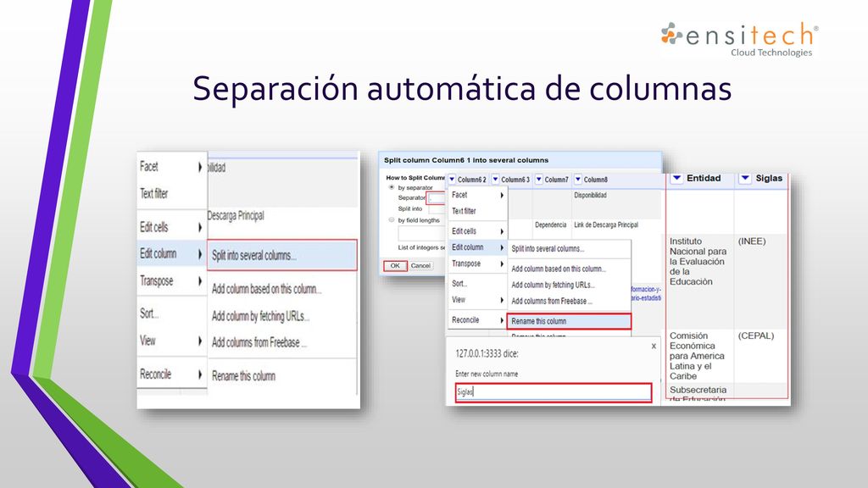Image resolution: width=868 pixels, height=488 pixels.
Task: Open View in the small Column6 2 menu
Action: coord(478,300)
